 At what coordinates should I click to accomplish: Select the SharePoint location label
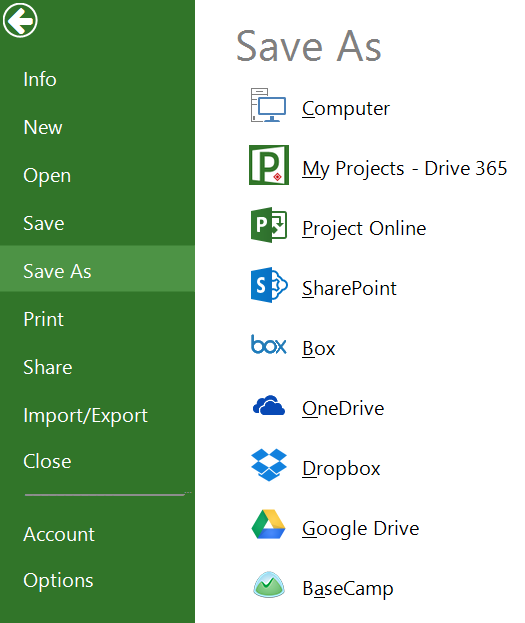[x=349, y=288]
